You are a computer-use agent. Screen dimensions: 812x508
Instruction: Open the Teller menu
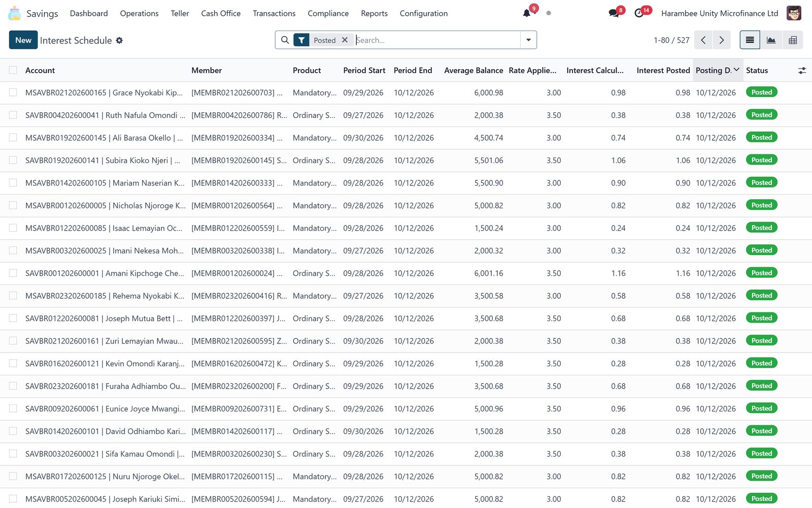click(180, 13)
